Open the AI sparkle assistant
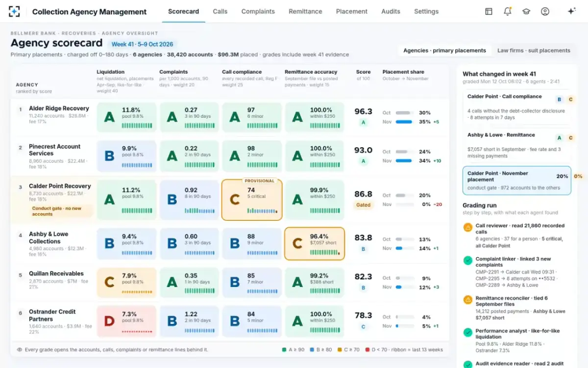Screen dimensions: 588x368 (x=571, y=11)
